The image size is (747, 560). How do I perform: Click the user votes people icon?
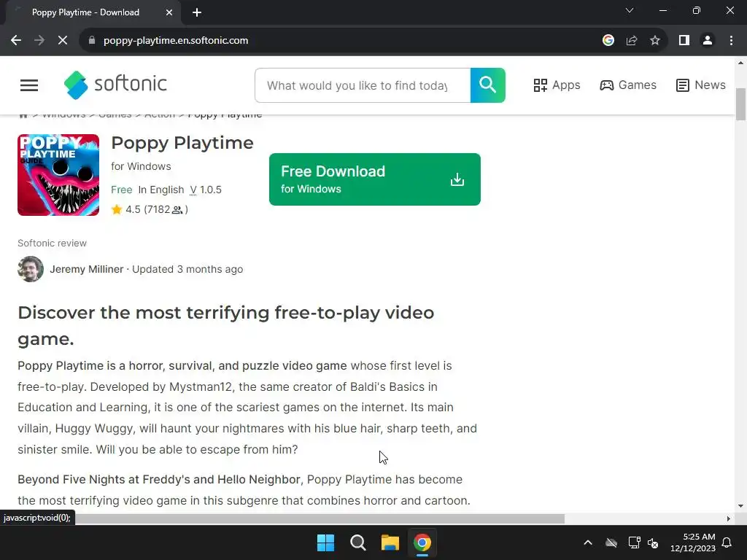coord(177,210)
